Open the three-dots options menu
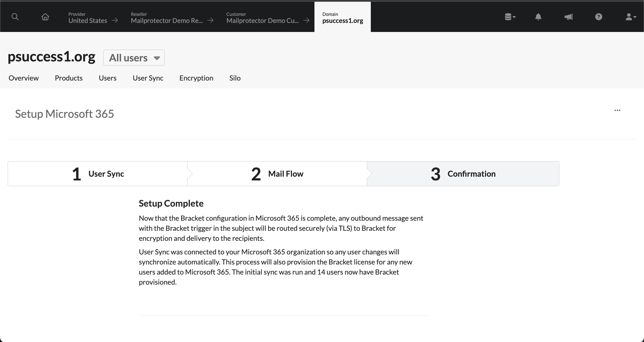The width and height of the screenshot is (644, 342). 617,110
